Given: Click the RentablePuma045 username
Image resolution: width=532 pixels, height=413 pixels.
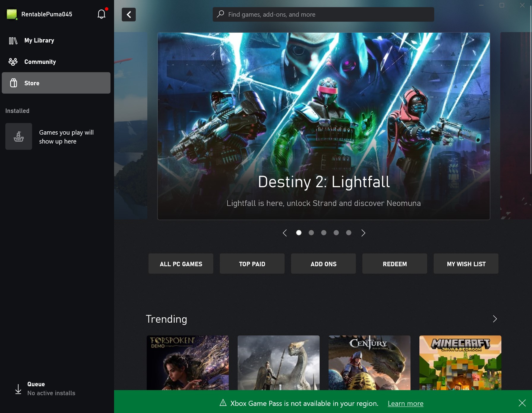Looking at the screenshot, I should point(47,14).
